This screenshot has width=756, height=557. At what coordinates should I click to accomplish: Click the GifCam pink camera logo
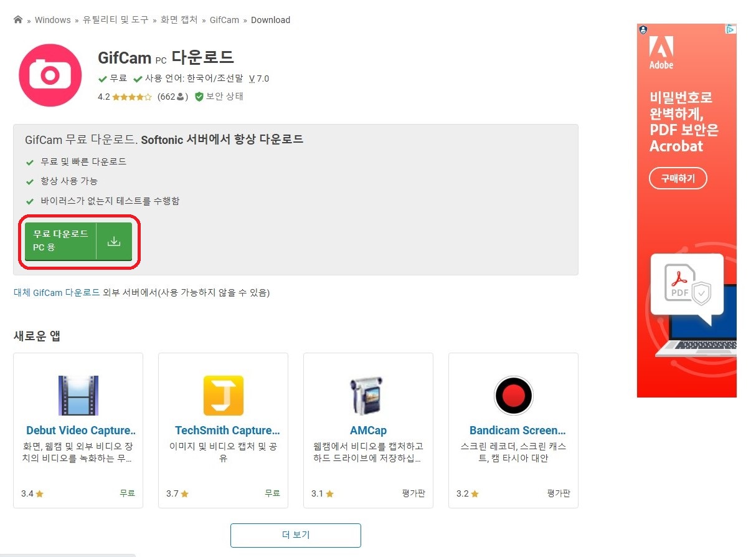point(50,75)
